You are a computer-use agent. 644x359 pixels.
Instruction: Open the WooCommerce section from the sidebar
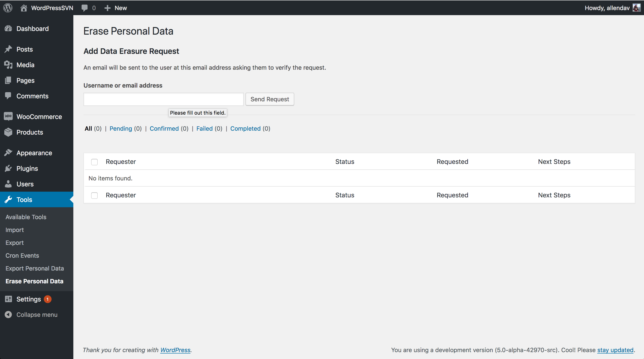point(39,116)
